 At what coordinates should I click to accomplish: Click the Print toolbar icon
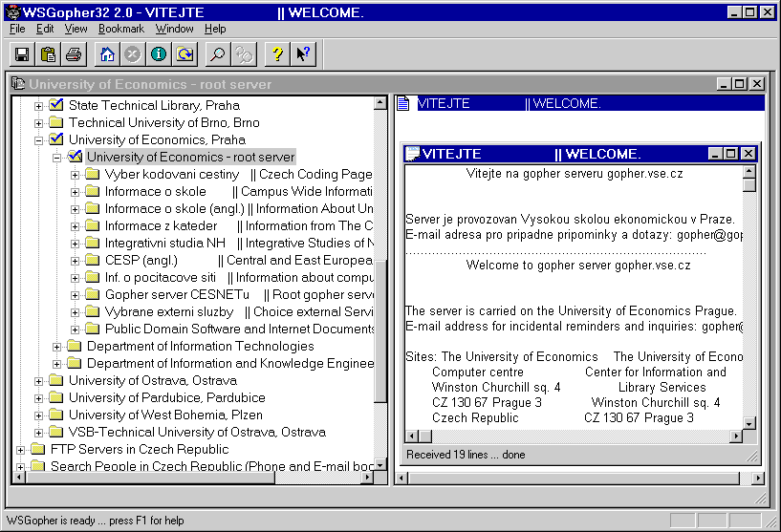click(x=74, y=54)
